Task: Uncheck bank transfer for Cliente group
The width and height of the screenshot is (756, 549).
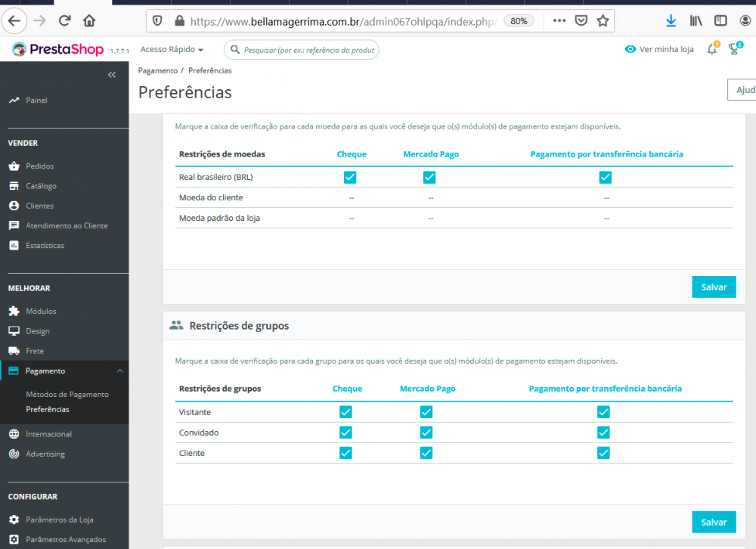Action: 603,453
